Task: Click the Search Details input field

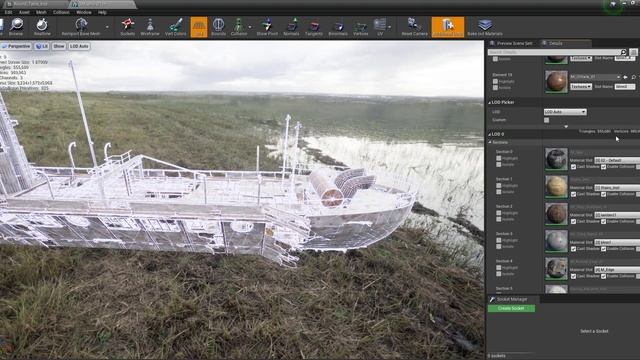Action: pos(554,52)
